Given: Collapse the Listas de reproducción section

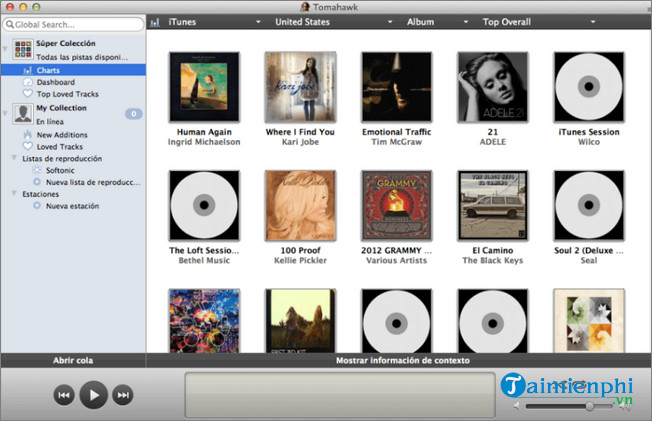Looking at the screenshot, I should pos(14,158).
